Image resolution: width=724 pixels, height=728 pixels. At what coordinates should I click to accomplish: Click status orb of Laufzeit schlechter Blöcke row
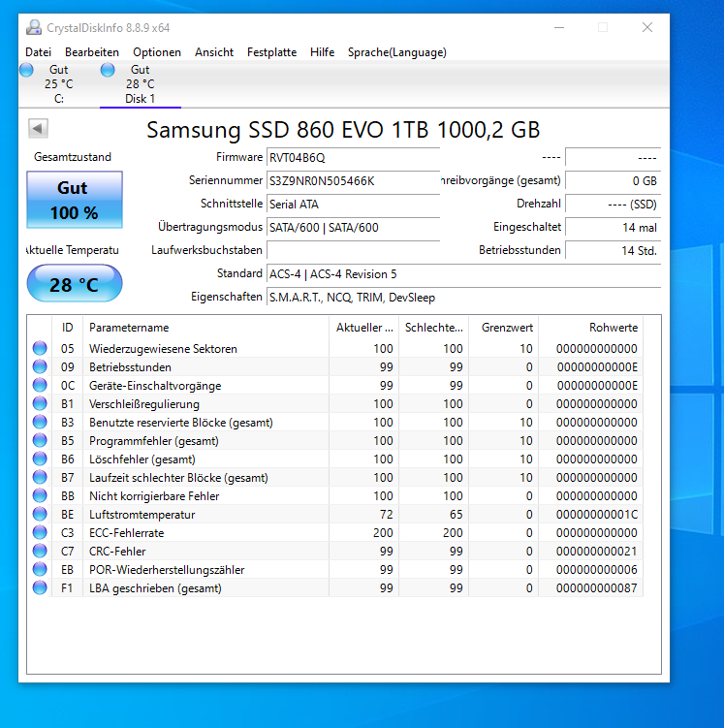pos(40,477)
